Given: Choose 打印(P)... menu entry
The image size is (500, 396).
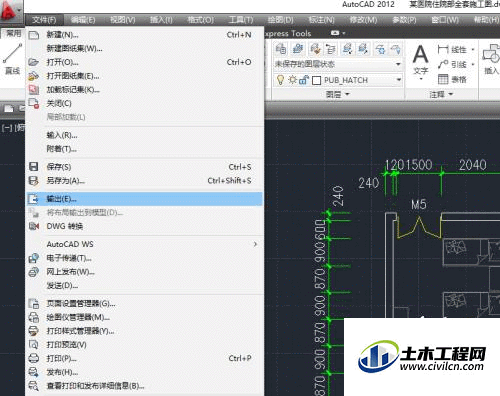Looking at the screenshot, I should pyautogui.click(x=144, y=358).
